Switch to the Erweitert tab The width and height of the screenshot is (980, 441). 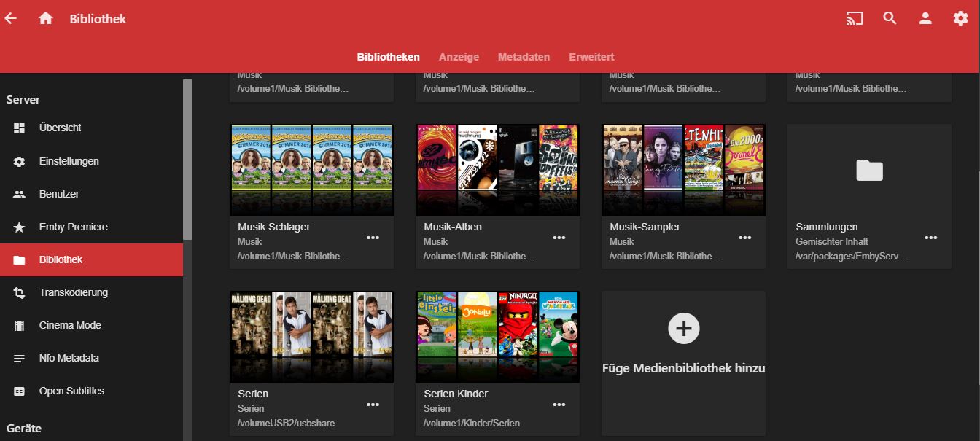(x=591, y=57)
